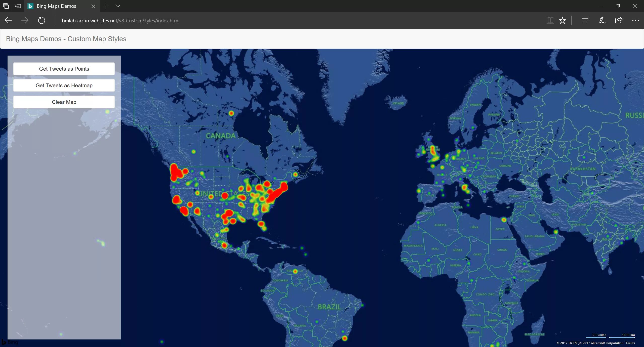Click the Clear Map button
This screenshot has height=347, width=644.
64,102
